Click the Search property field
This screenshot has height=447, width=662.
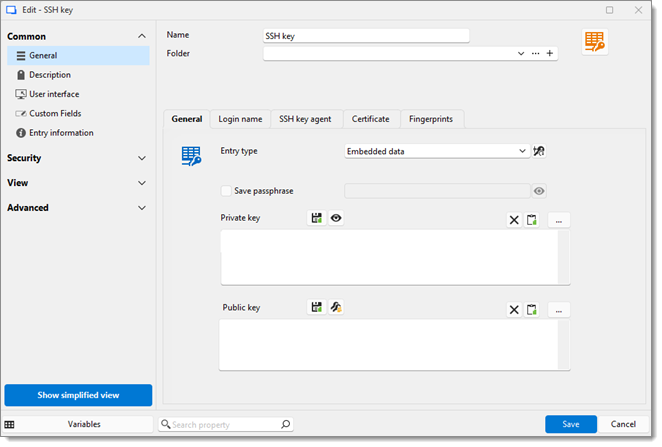[230, 425]
